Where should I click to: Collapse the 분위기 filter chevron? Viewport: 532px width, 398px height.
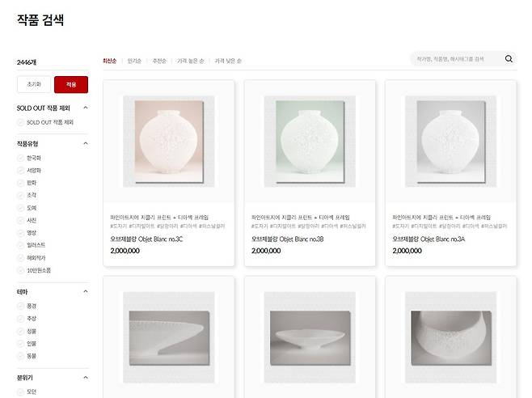[x=86, y=377]
